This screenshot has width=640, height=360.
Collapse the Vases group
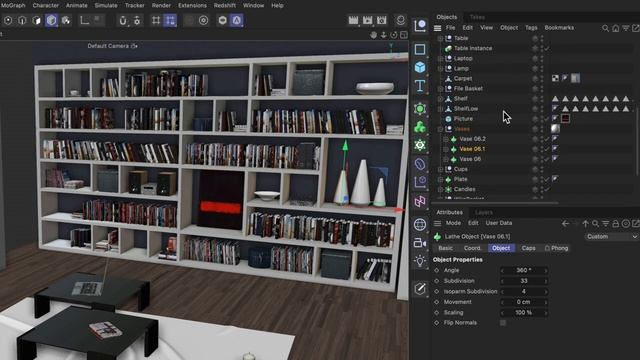pyautogui.click(x=440, y=129)
